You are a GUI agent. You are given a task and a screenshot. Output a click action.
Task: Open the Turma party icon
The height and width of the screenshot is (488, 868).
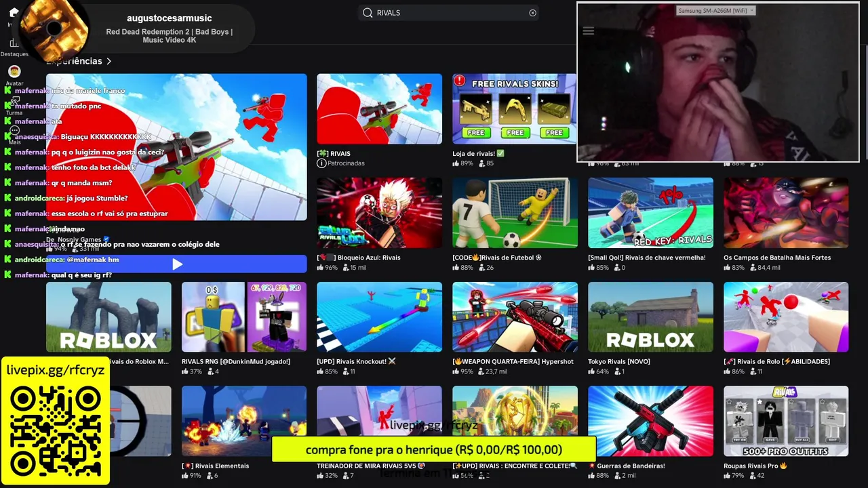pos(14,102)
